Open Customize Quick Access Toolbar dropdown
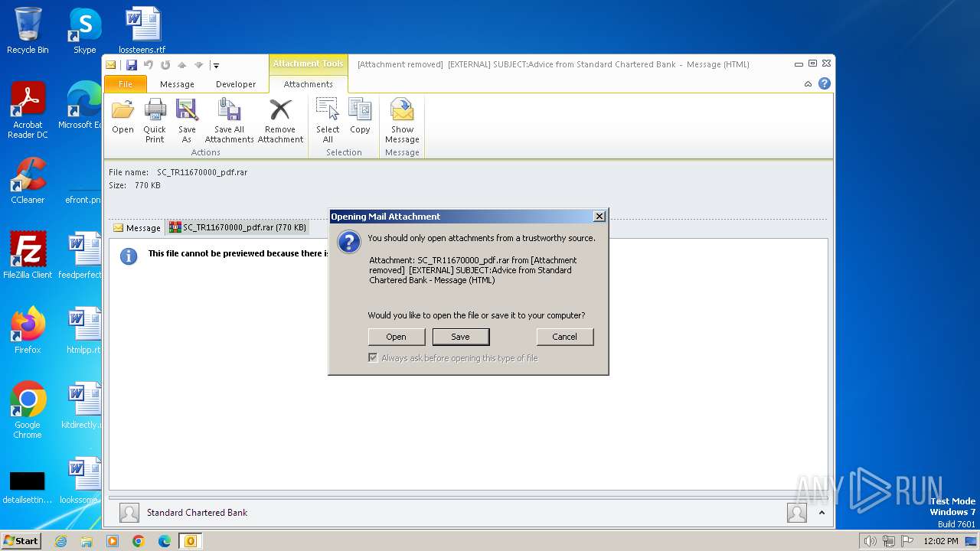This screenshot has height=551, width=980. pos(216,66)
